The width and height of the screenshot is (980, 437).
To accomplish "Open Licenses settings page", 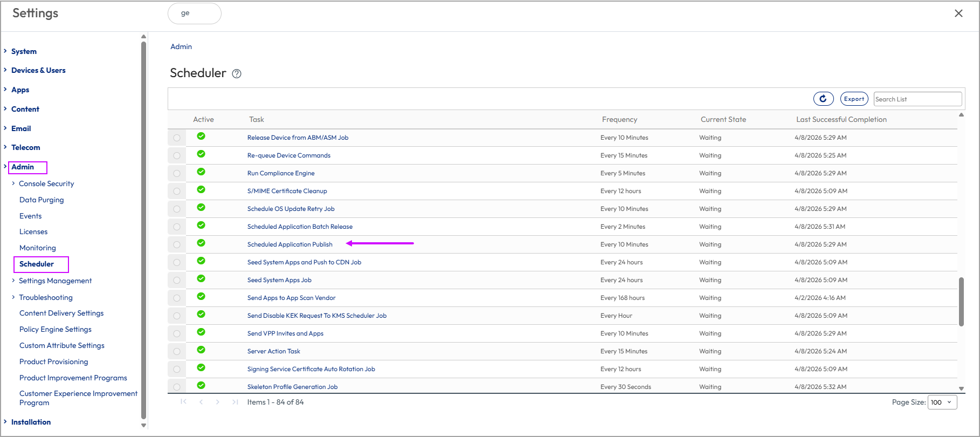I will (x=33, y=231).
